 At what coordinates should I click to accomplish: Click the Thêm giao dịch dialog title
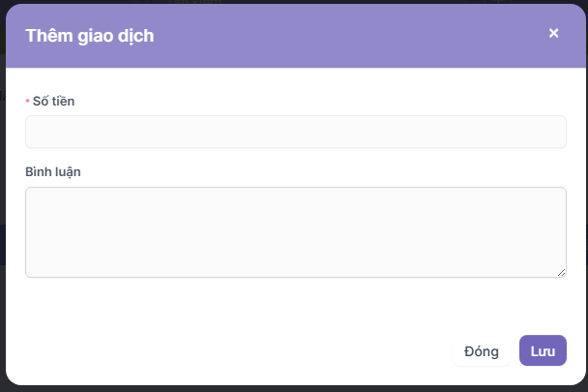(90, 36)
